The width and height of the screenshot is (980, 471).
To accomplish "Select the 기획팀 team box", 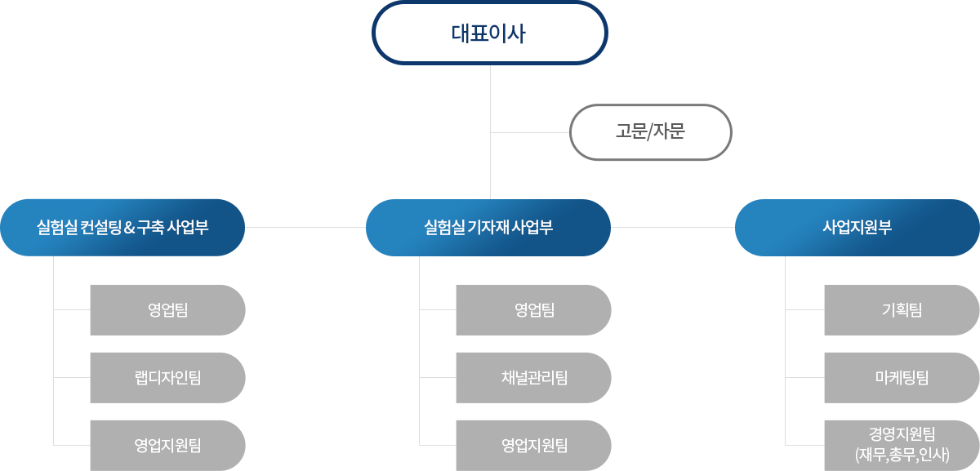I will [x=902, y=310].
